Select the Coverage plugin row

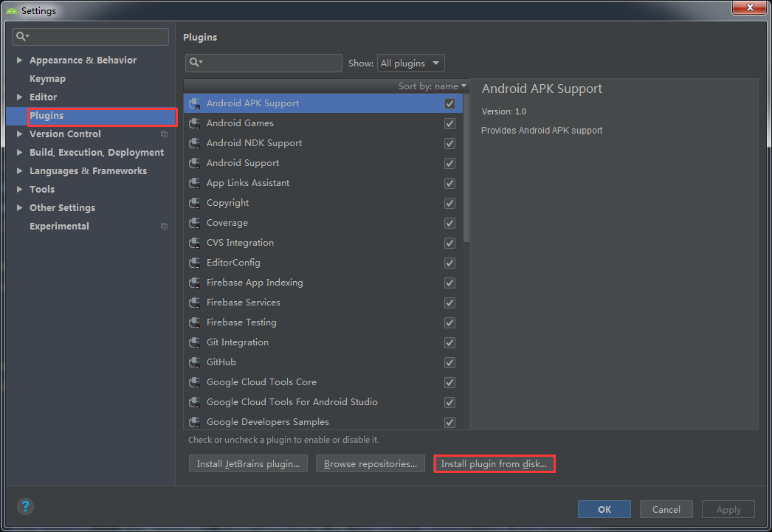point(323,223)
